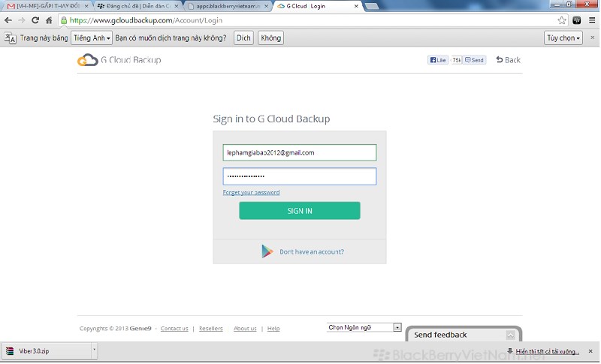Open a new tab
The image size is (601, 364).
[x=371, y=6]
